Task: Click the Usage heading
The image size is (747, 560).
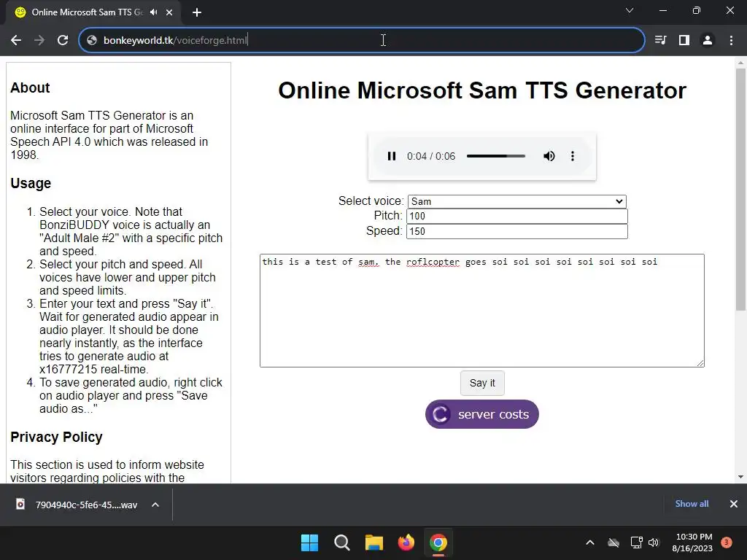Action: coord(31,183)
